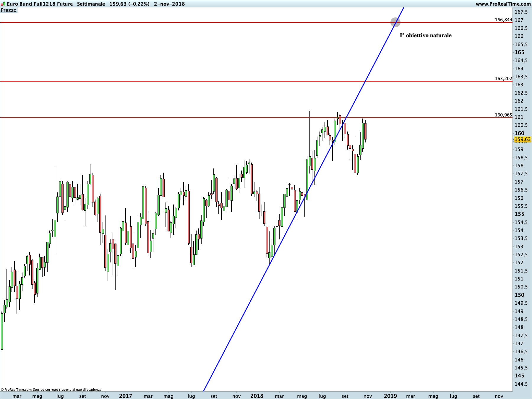Image resolution: width=532 pixels, height=399 pixels.
Task: Click the 165 price axis label
Action: pos(519,52)
